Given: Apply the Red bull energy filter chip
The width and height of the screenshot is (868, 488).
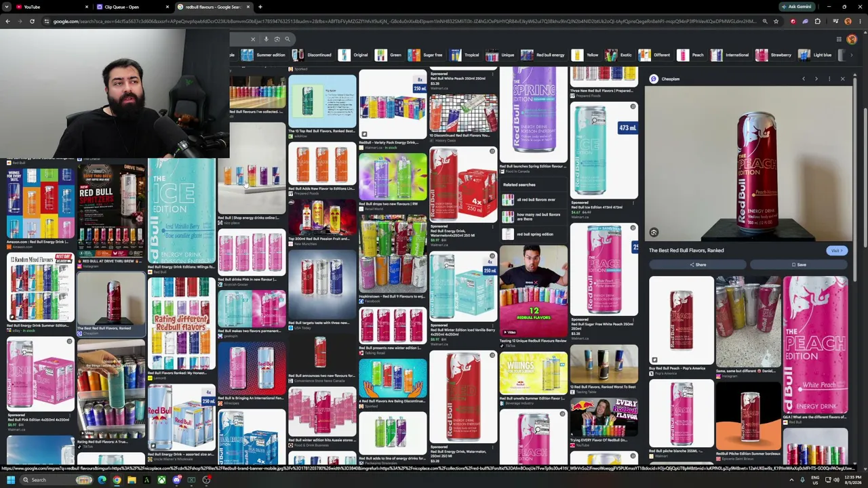Looking at the screenshot, I should tap(543, 55).
